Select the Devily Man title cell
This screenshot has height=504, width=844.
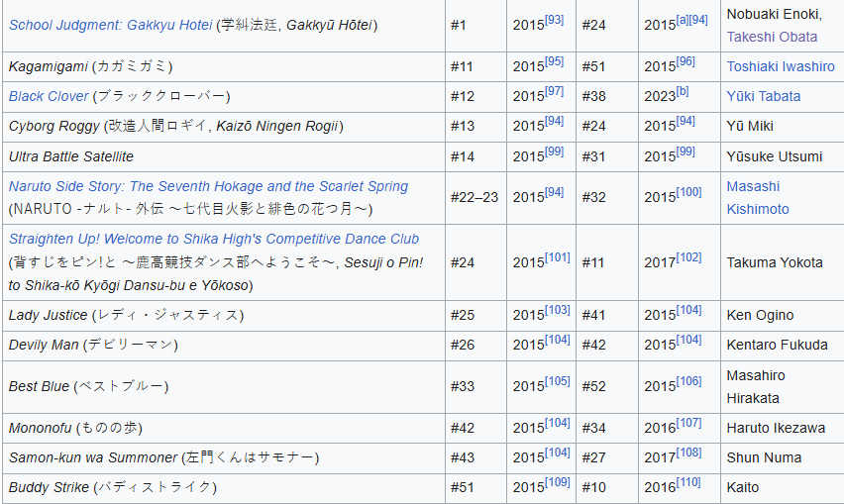pos(224,346)
